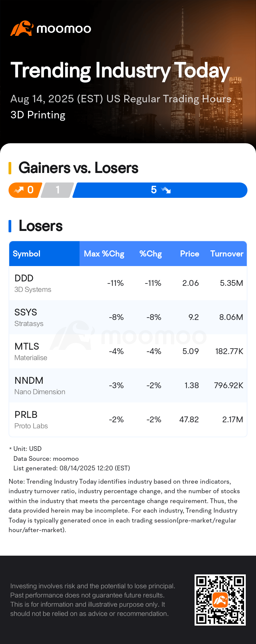Tap the blue losers down-arrow icon
This screenshot has height=644, width=256.
166,190
